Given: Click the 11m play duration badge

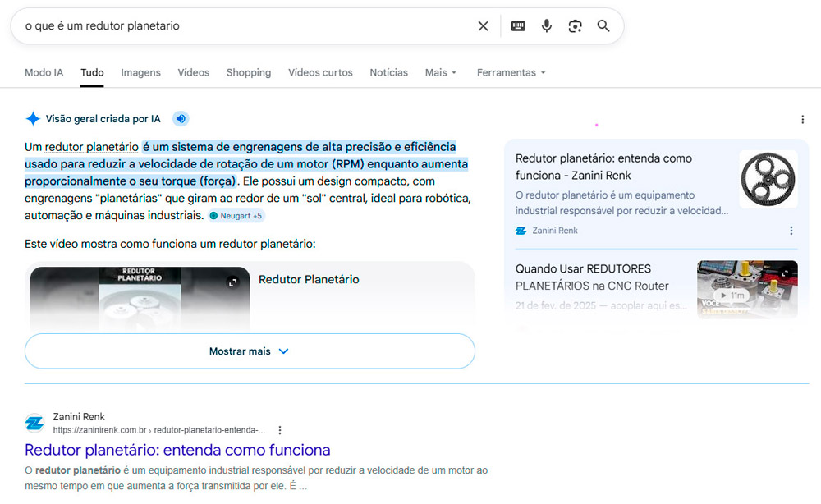Looking at the screenshot, I should [732, 296].
